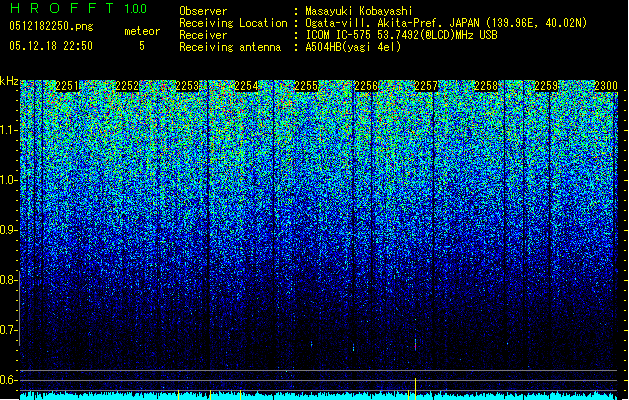Image resolution: width=629 pixels, height=400 pixels.
Task: Click the 2253 time marker label
Action: point(187,86)
